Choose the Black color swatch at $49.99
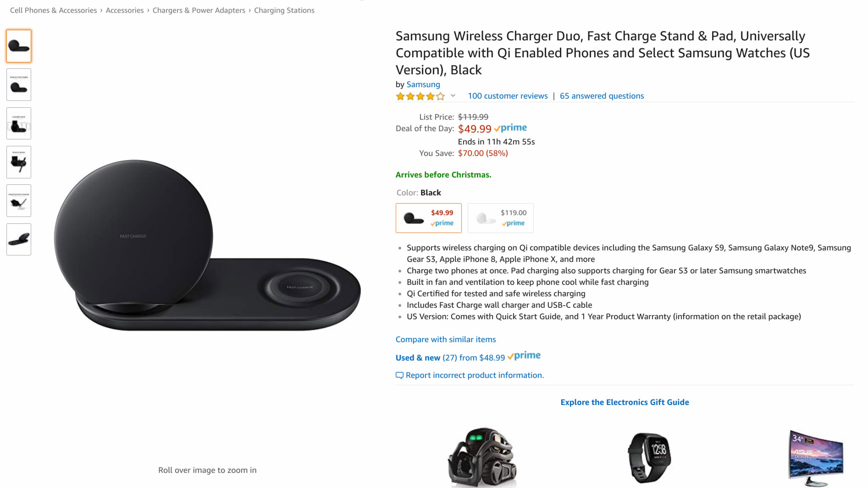The height and width of the screenshot is (488, 868). (x=429, y=218)
